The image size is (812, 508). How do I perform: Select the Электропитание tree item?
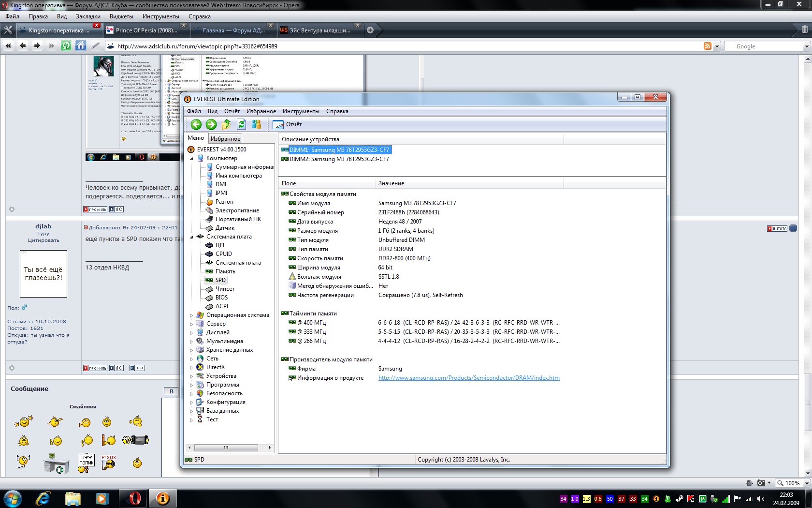click(237, 210)
